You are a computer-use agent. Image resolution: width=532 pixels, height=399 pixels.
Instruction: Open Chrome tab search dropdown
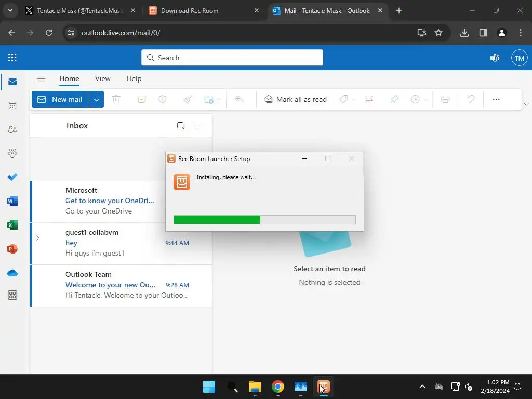(x=10, y=10)
